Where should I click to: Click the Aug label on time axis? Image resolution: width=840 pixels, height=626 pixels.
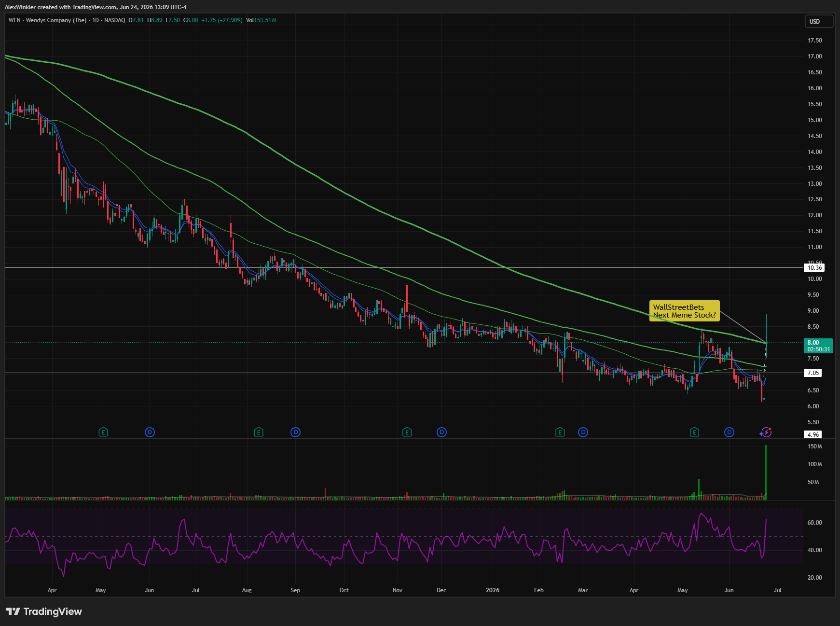pyautogui.click(x=247, y=590)
